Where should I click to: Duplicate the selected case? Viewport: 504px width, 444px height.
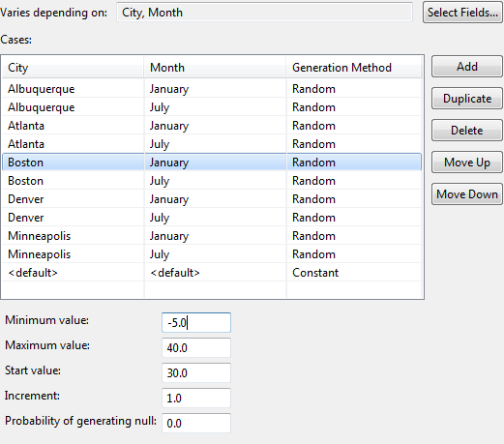pyautogui.click(x=467, y=99)
